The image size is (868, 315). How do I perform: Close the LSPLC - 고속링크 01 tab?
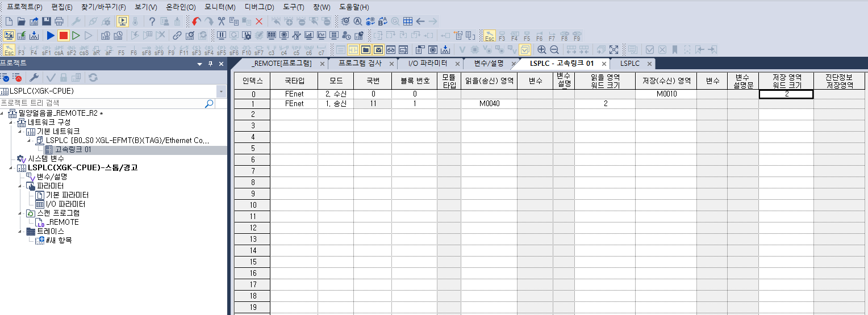click(604, 64)
